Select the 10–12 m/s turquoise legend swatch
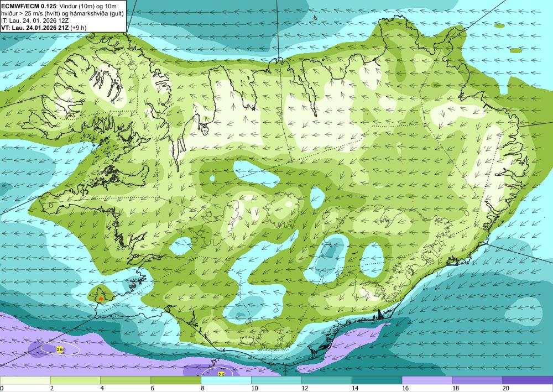 tap(276, 380)
